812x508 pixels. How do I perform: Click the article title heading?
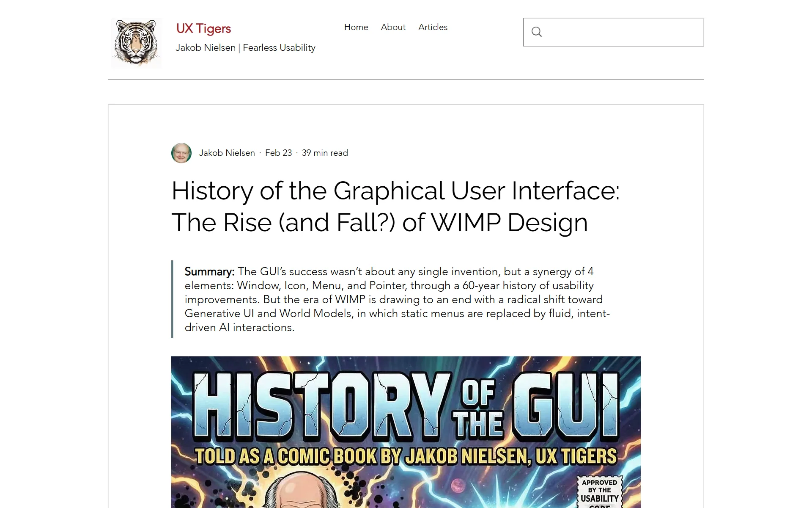tap(395, 207)
